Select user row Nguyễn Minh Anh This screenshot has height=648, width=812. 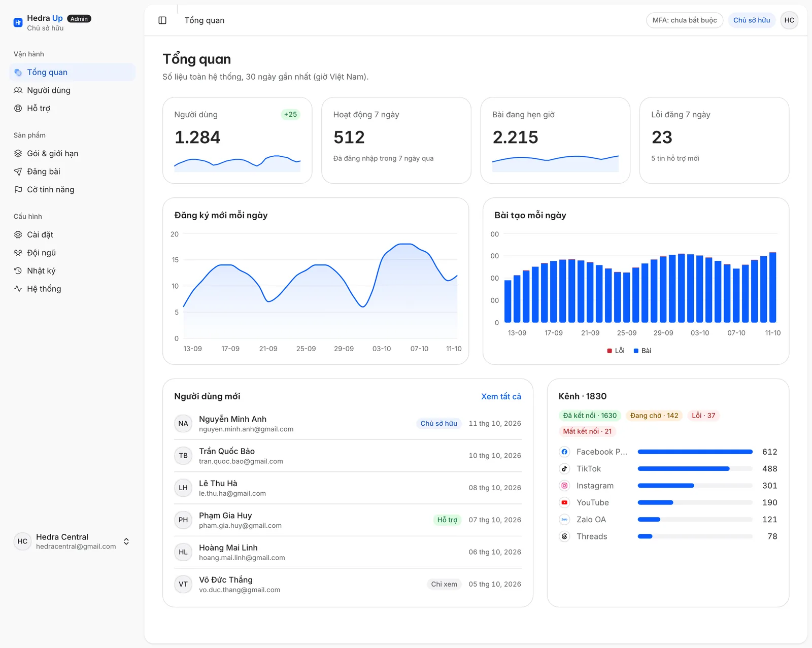(348, 423)
